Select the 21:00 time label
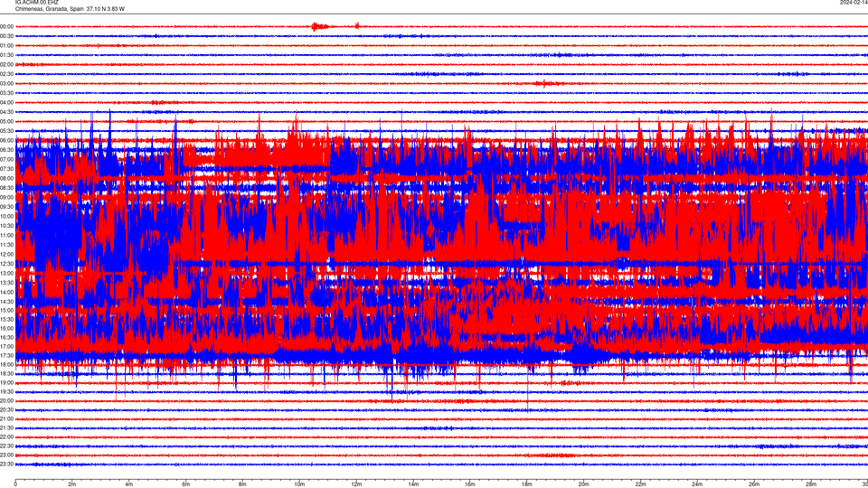The image size is (868, 488). [6, 418]
